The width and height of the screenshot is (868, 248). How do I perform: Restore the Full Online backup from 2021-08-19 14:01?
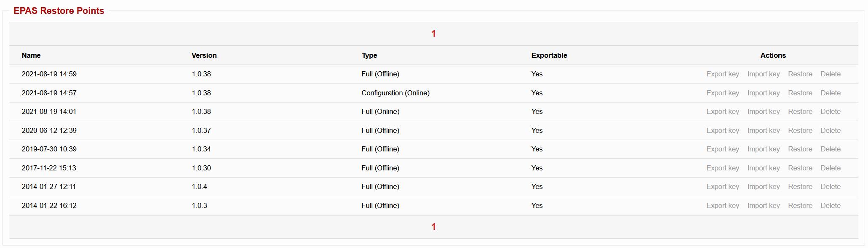click(800, 111)
